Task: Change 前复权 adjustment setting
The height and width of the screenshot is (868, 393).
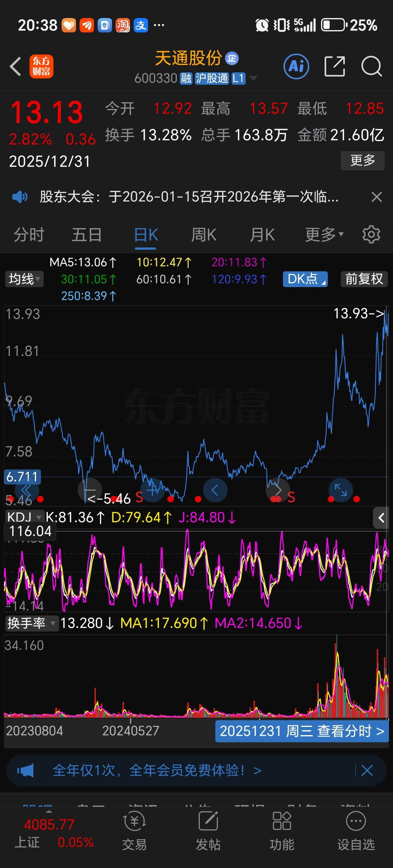Action: coord(364,279)
